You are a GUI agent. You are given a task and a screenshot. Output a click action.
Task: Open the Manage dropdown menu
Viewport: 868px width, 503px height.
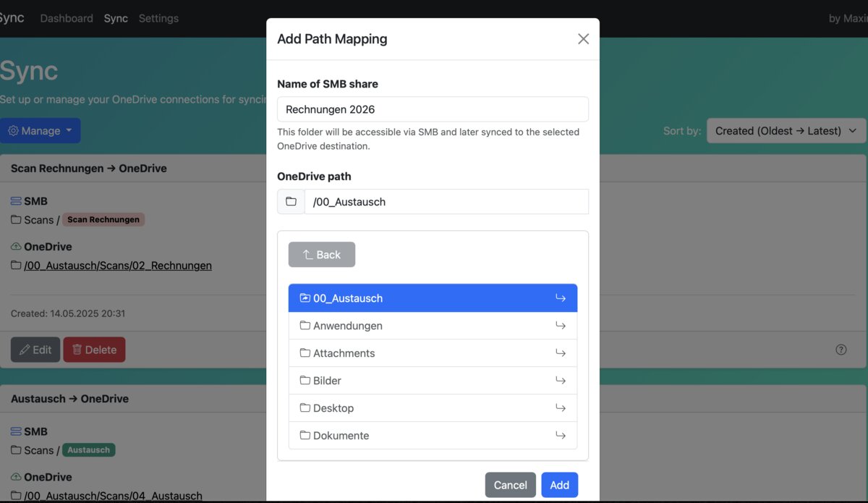tap(41, 131)
